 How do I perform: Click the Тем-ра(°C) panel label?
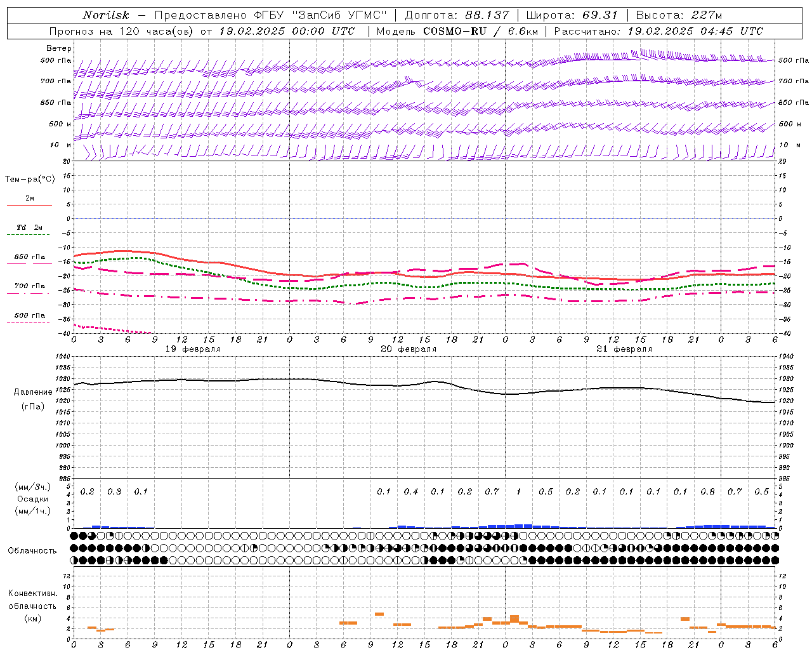pyautogui.click(x=30, y=179)
